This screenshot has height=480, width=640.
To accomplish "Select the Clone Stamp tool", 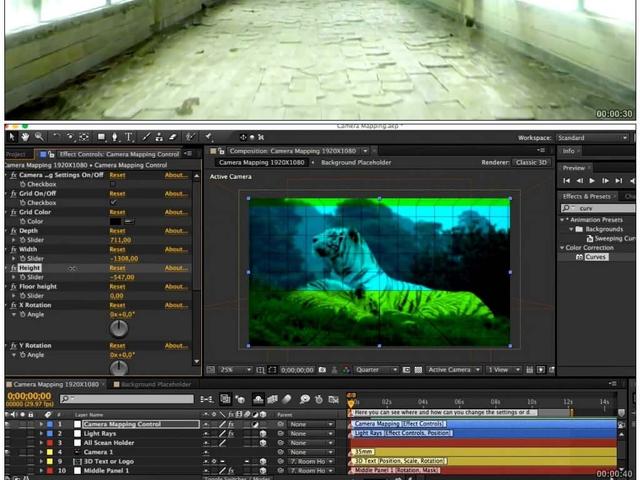I will click(159, 137).
